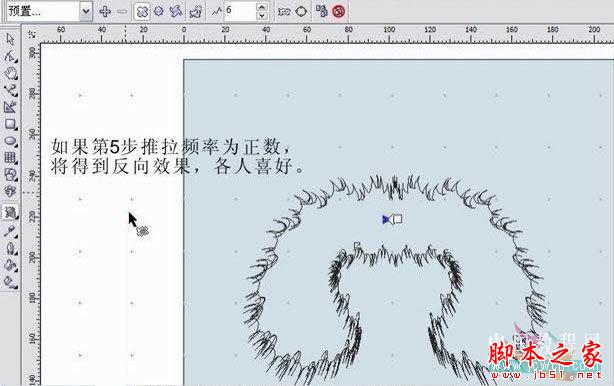Delete preset using the minus icon
The height and width of the screenshot is (386, 614).
pos(122,11)
